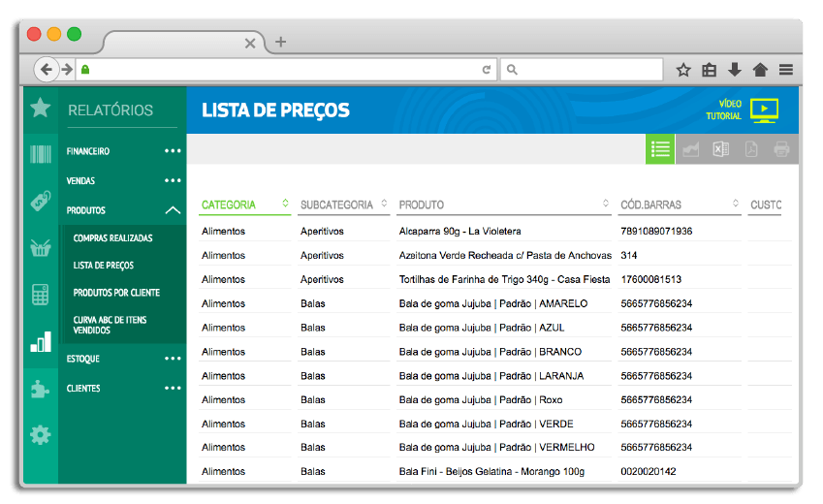Viewport: 823px width, 504px height.
Task: Select Azeitona Verde Recheada product
Action: [x=505, y=255]
